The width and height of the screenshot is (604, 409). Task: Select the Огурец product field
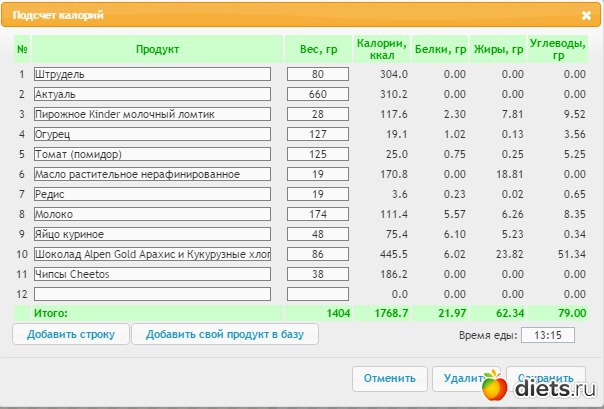(x=153, y=134)
